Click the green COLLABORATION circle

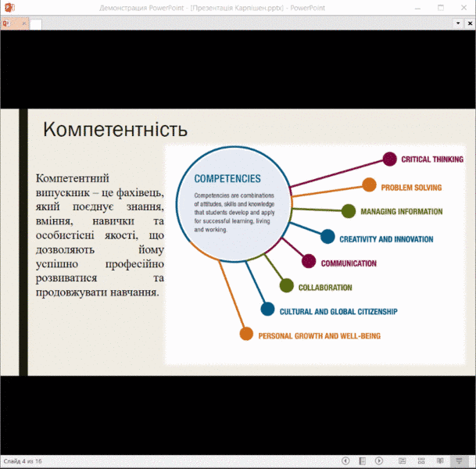[286, 287]
